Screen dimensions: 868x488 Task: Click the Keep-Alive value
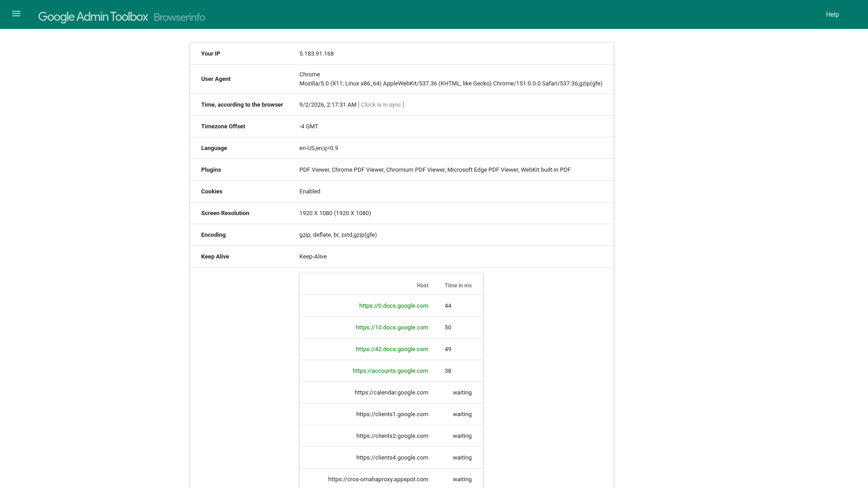point(313,257)
